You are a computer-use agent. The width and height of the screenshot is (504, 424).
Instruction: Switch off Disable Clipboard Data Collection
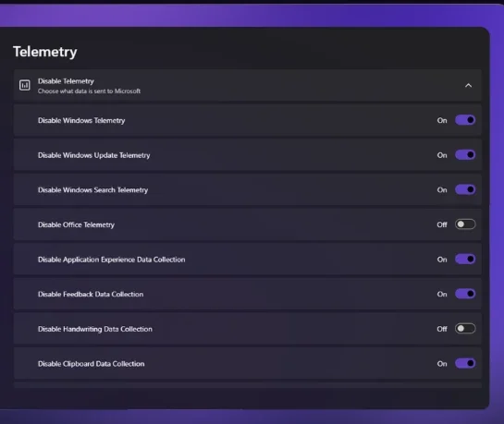click(x=465, y=363)
